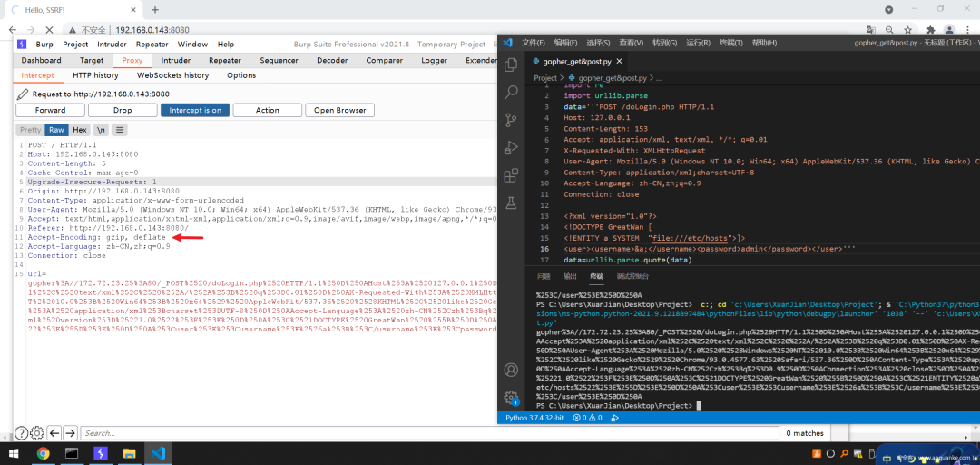980x465 pixels.
Task: Open VS Code Source Control icon
Action: 511,120
